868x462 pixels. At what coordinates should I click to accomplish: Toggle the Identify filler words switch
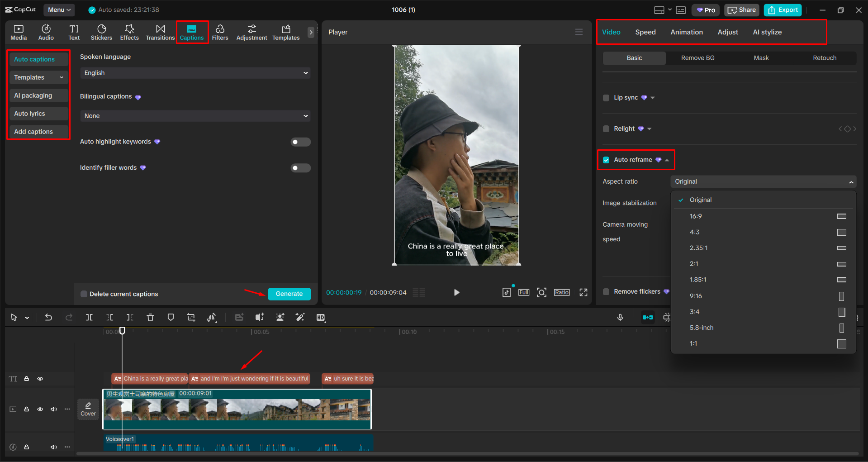coord(300,167)
